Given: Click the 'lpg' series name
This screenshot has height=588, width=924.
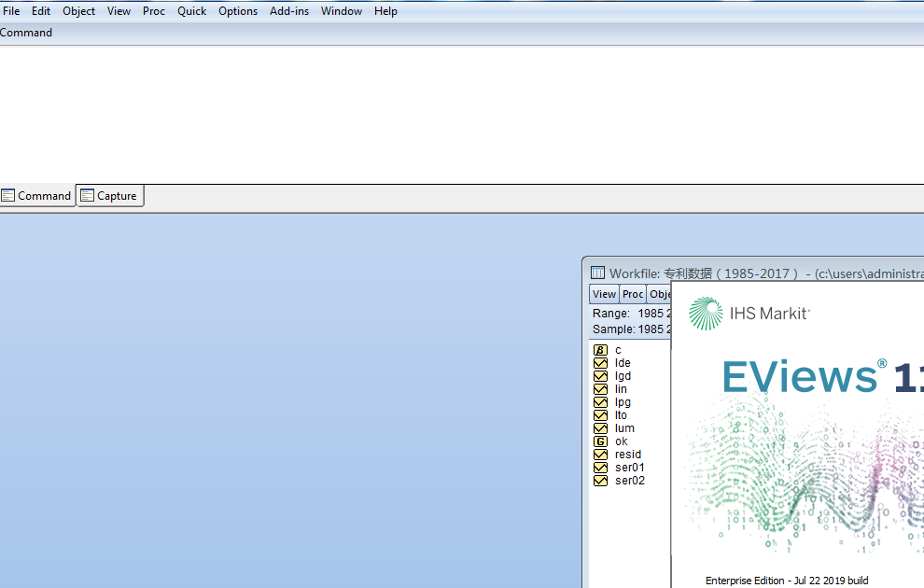Looking at the screenshot, I should pyautogui.click(x=623, y=402).
